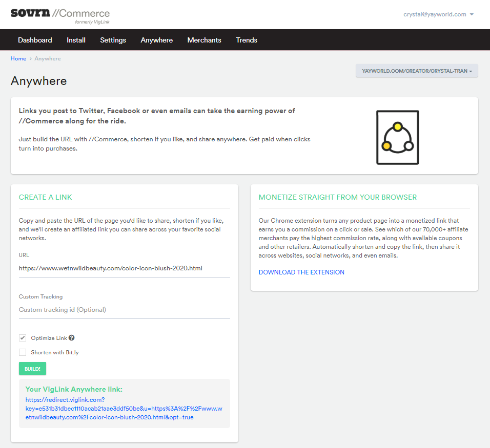Click the 'Optimize Link' label text
Viewport: 490px width, 448px height.
[49, 338]
